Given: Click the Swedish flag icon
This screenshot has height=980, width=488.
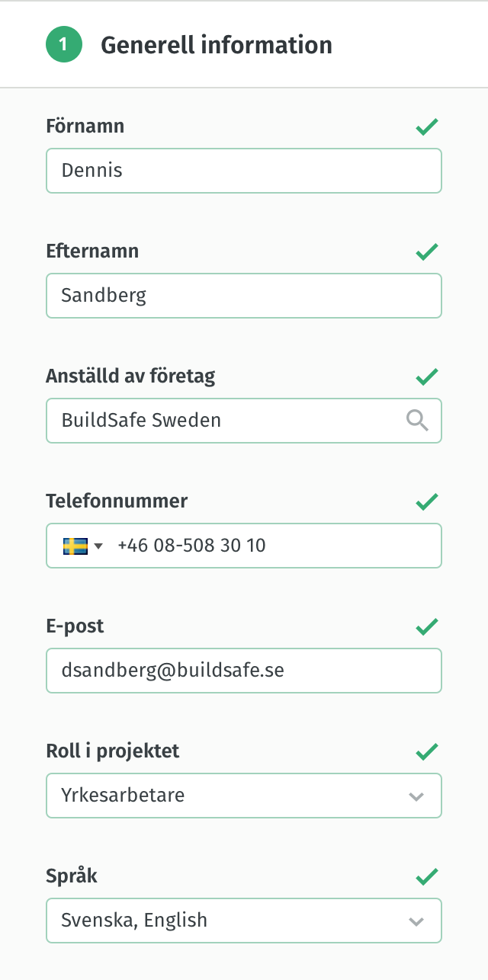Looking at the screenshot, I should [x=75, y=546].
